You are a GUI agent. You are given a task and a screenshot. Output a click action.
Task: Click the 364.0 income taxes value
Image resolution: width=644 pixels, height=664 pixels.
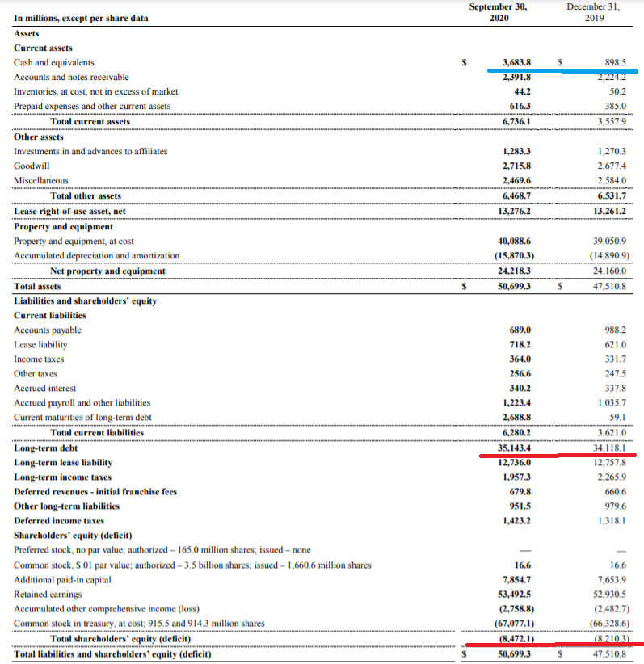520,359
